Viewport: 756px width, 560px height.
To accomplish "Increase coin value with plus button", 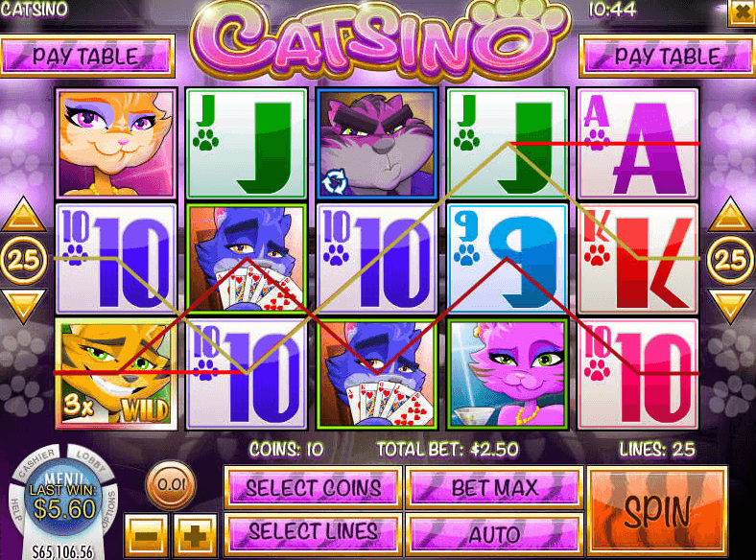I will [195, 535].
